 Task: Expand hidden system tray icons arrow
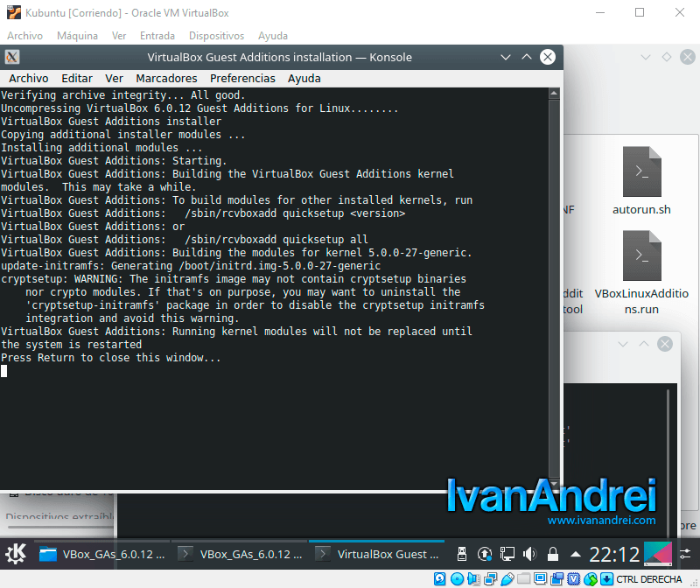click(x=576, y=555)
